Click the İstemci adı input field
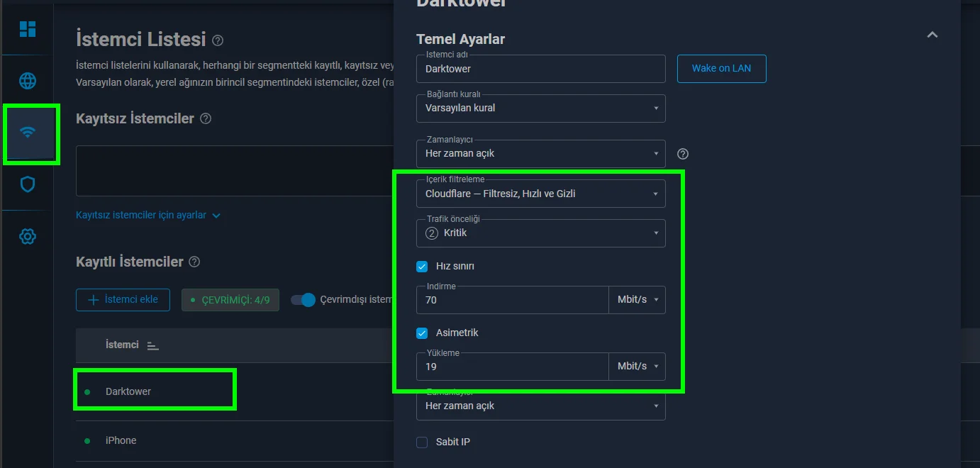 541,69
